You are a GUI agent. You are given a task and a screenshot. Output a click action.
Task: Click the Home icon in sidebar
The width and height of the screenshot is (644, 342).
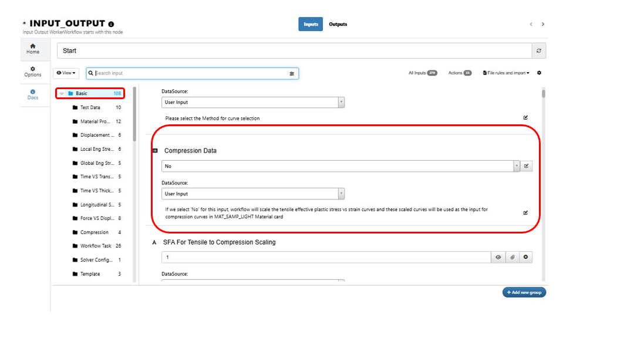pos(33,47)
